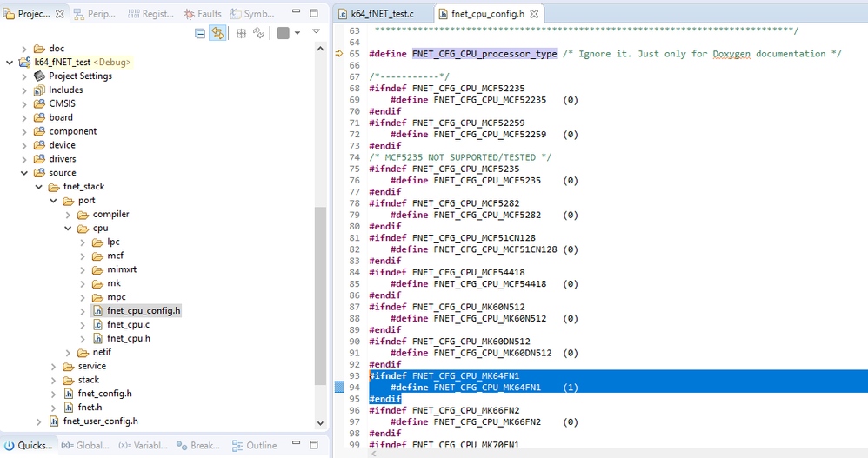This screenshot has height=458, width=868.
Task: Click the stack folder icon
Action: 68,381
